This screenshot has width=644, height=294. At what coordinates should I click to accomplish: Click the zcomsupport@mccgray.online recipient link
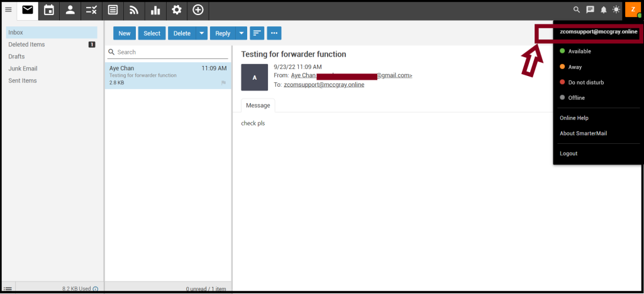[324, 84]
